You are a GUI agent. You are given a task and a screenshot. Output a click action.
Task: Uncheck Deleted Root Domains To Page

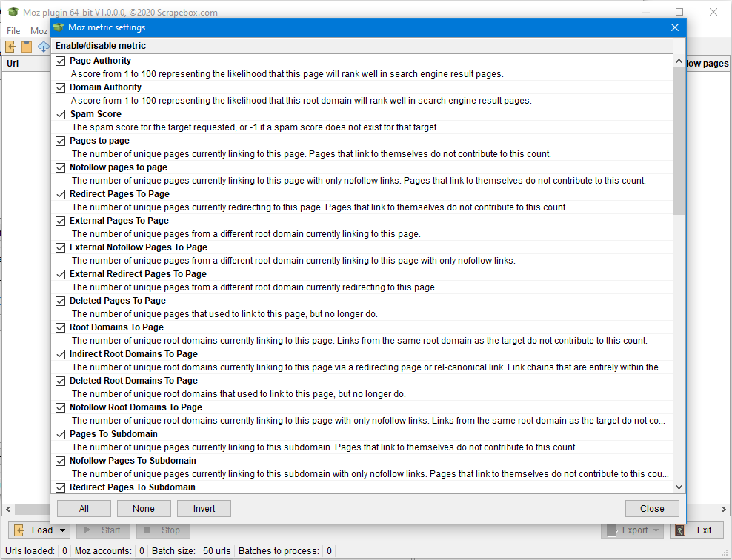tap(60, 381)
